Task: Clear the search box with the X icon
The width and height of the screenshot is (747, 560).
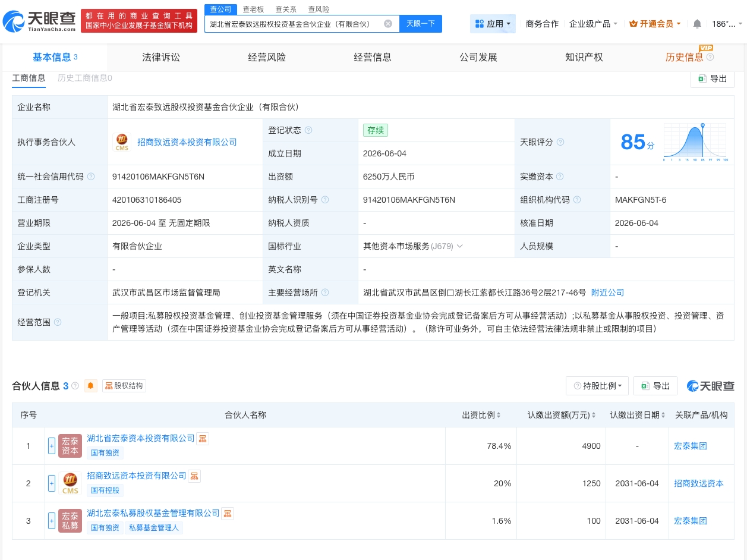Action: tap(388, 24)
